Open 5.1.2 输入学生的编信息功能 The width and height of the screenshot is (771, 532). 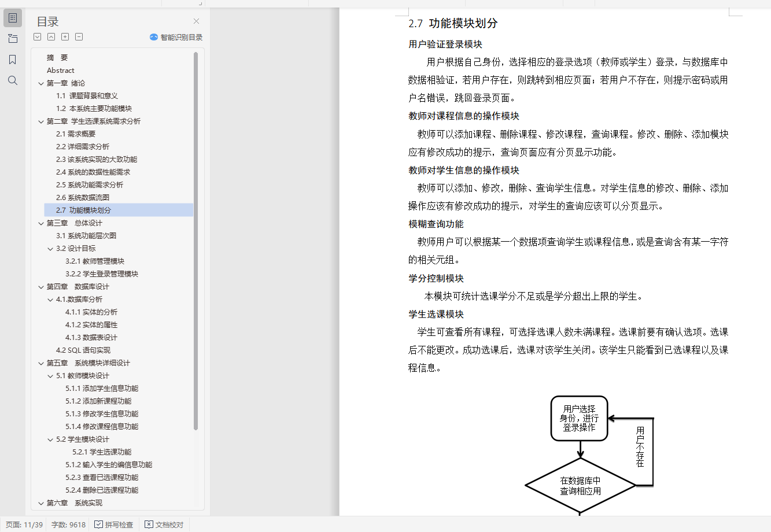coord(109,465)
